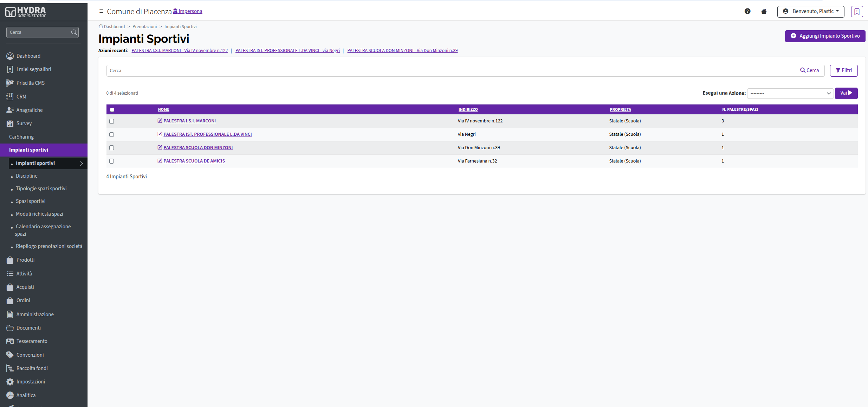Expand the Impianti sportivi submenu chevron
868x407 pixels.
coord(82,164)
